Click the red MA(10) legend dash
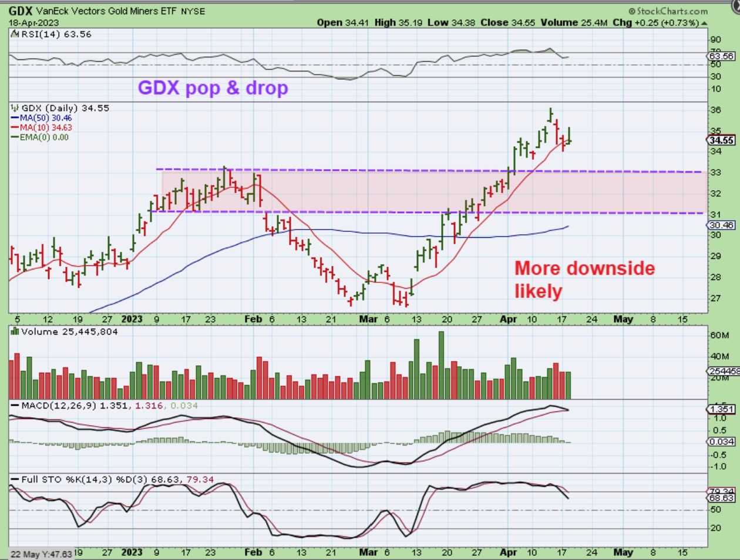The image size is (740, 560). (15, 127)
